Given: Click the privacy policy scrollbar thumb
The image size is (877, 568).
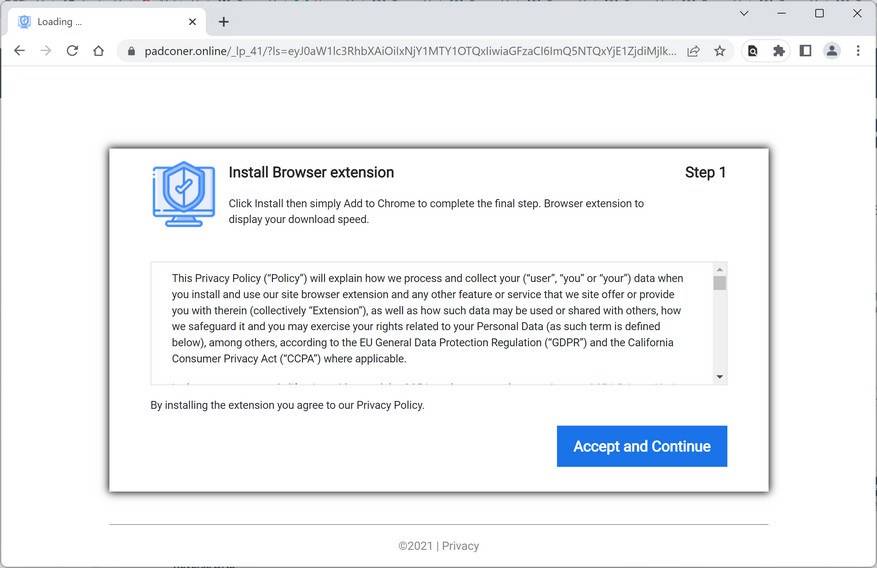Looking at the screenshot, I should click(x=720, y=283).
